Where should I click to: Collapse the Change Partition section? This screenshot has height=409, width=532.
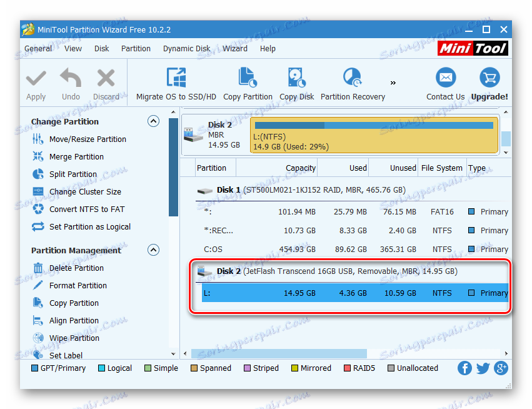pos(153,121)
